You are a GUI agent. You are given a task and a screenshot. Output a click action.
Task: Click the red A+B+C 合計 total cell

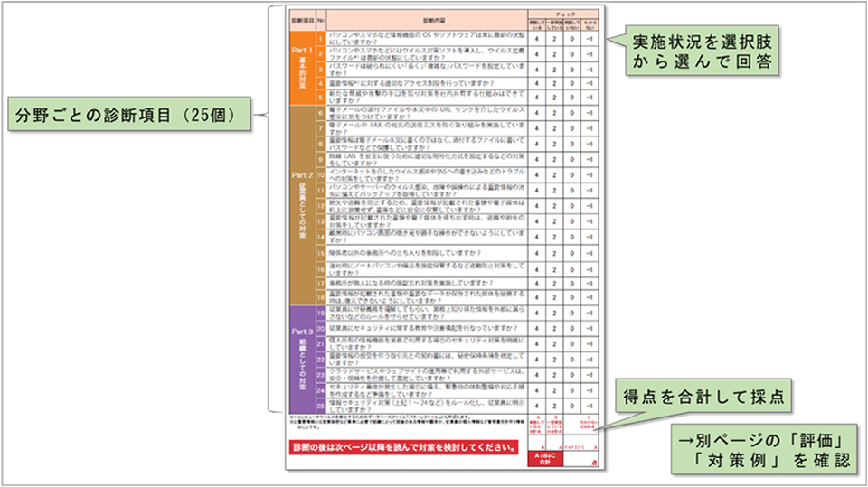(544, 457)
